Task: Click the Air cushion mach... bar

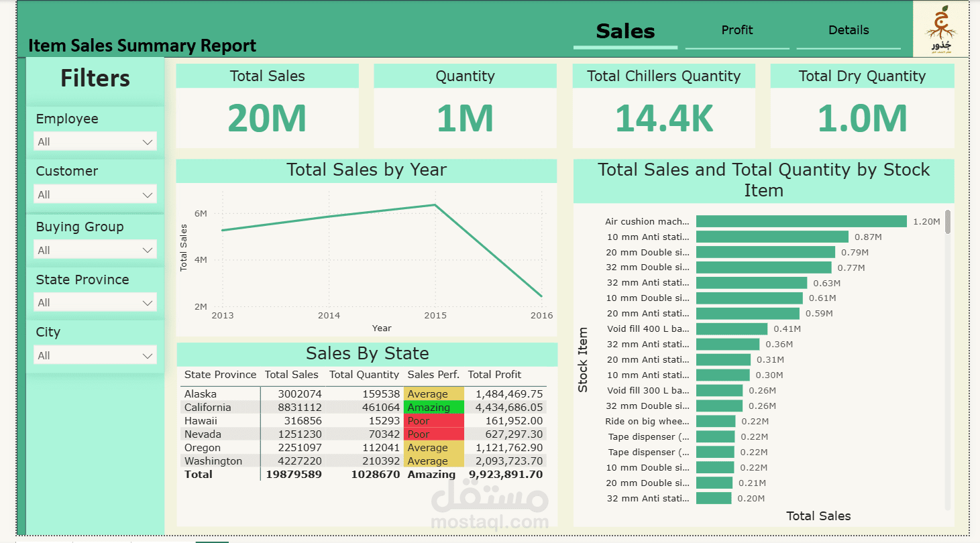Action: [x=802, y=221]
